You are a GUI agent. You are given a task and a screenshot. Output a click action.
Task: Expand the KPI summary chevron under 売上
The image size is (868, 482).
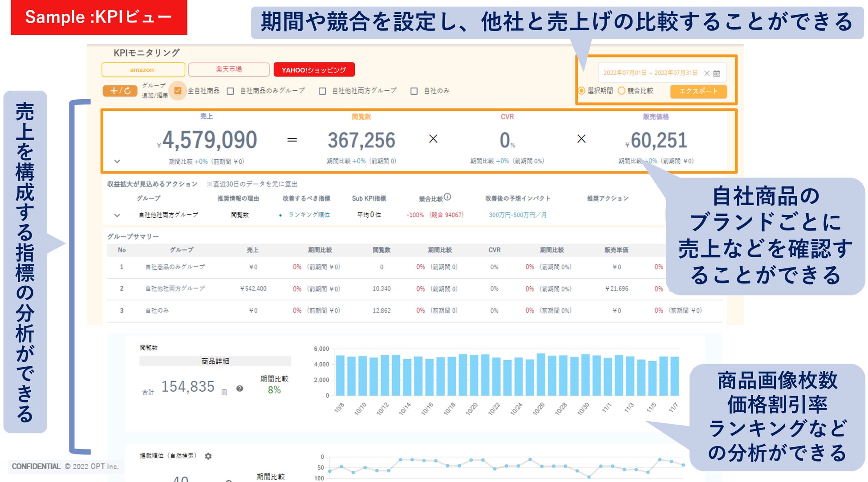pyautogui.click(x=117, y=161)
